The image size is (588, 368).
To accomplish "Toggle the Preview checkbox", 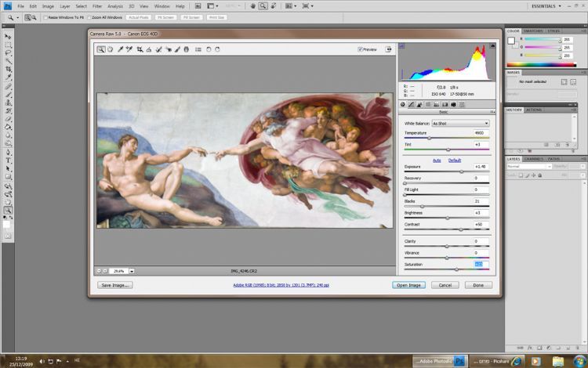I will (360, 49).
